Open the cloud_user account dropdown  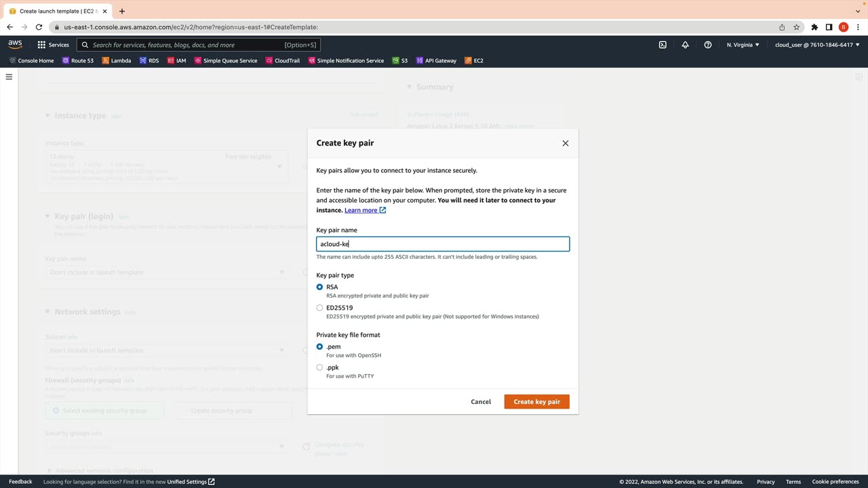click(817, 45)
